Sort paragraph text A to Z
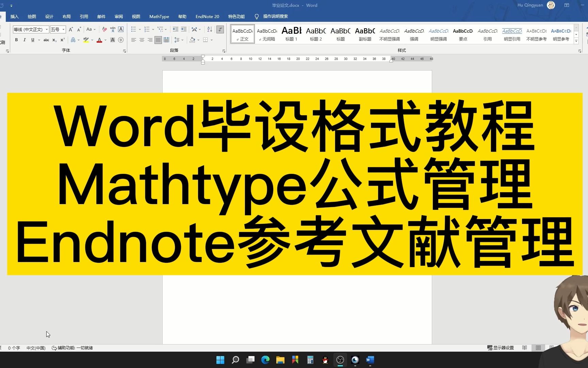The width and height of the screenshot is (588, 368). [x=210, y=29]
